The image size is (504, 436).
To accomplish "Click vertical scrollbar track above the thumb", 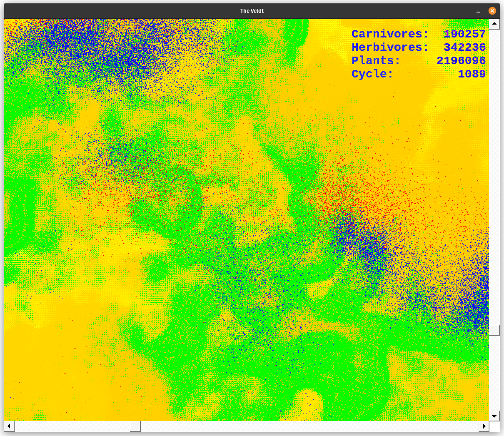I will click(494, 175).
